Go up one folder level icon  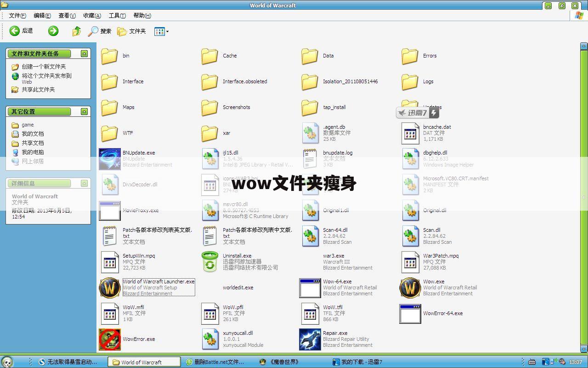click(77, 31)
